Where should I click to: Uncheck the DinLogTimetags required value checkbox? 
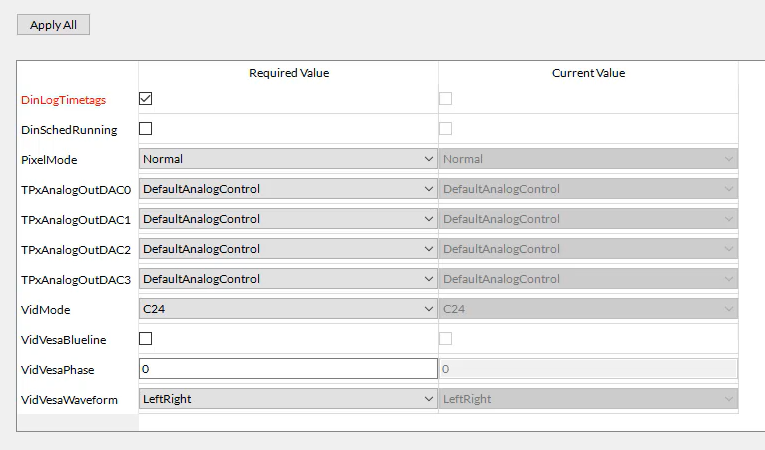145,99
